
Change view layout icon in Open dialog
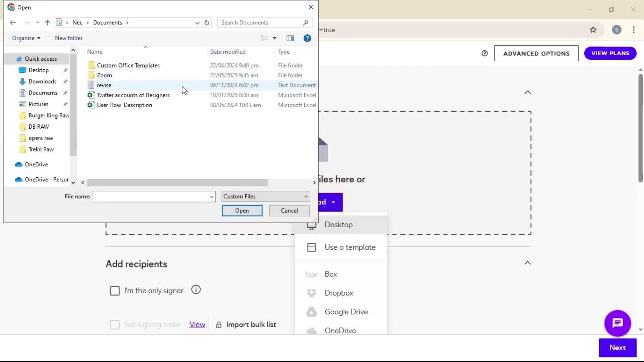click(264, 38)
